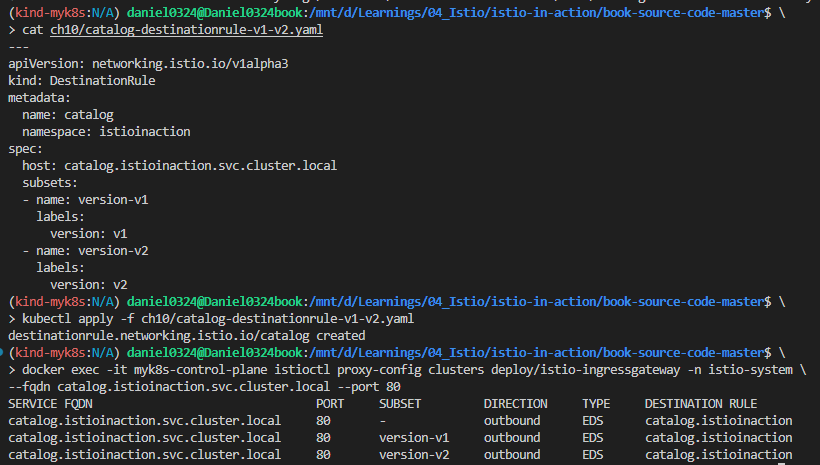Click the service FQDN in the '-' subset row
820x465 pixels.
145,421
